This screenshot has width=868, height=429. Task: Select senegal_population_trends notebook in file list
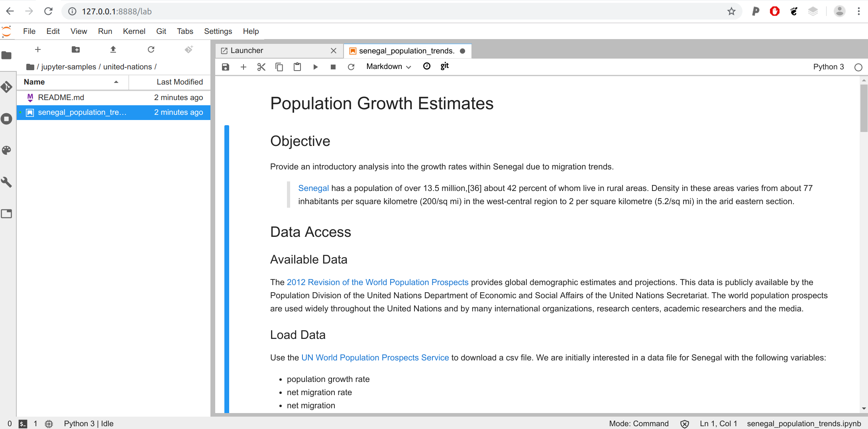114,112
